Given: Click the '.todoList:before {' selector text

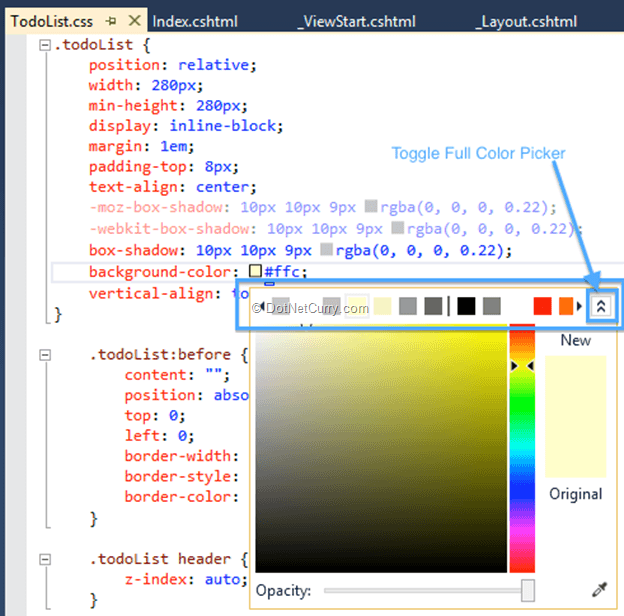Looking at the screenshot, I should tap(169, 355).
